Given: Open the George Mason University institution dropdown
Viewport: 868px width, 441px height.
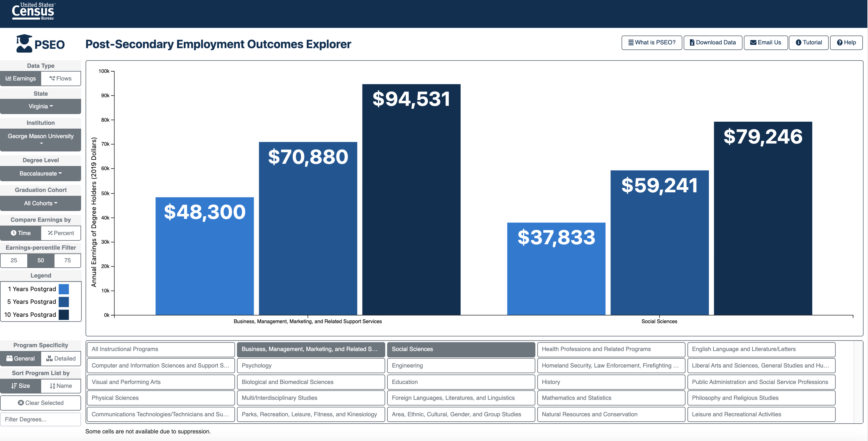Looking at the screenshot, I should (x=41, y=139).
